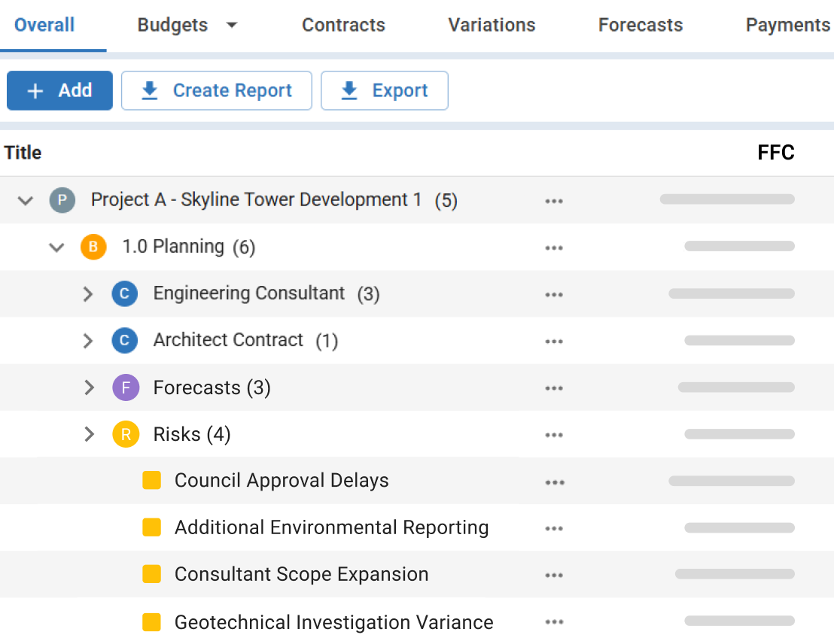Click the Create Report button
The width and height of the screenshot is (834, 644).
click(x=216, y=90)
